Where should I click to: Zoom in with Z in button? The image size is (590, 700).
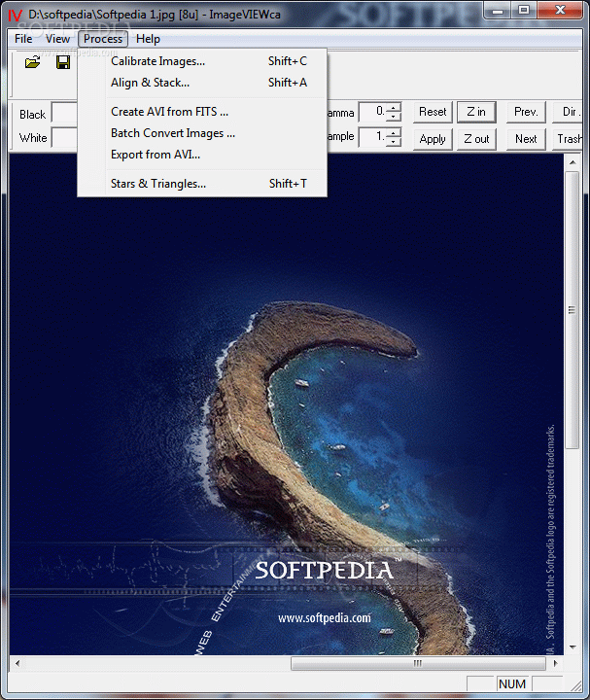(x=476, y=112)
